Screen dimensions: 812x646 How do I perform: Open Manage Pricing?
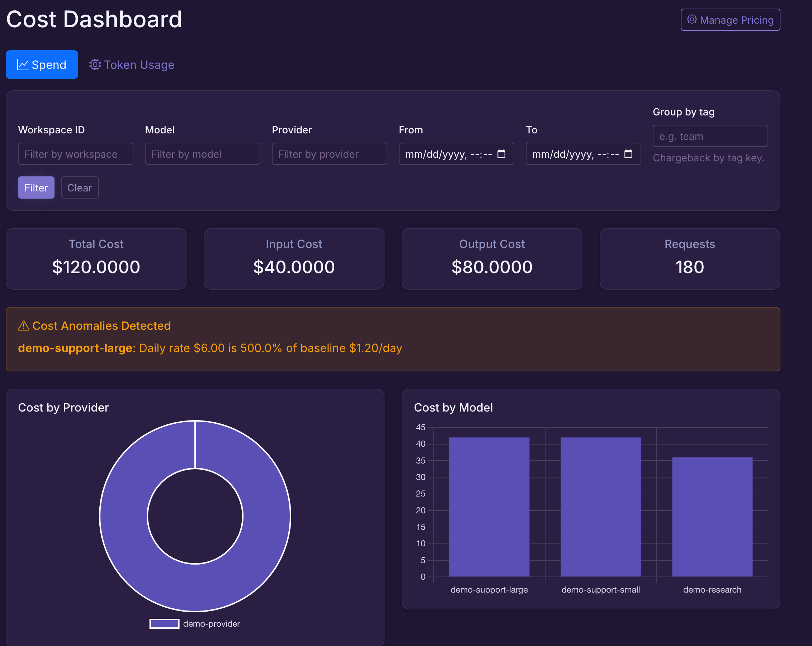coord(730,20)
